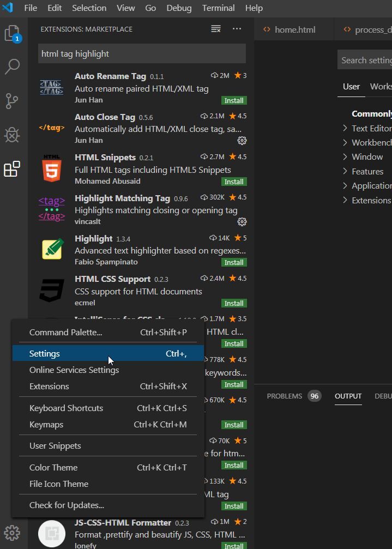The width and height of the screenshot is (392, 549).
Task: Select the Workspace settings tab
Action: tap(381, 87)
